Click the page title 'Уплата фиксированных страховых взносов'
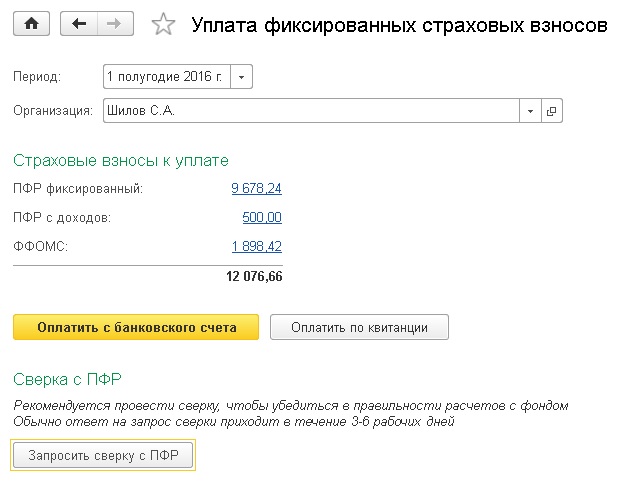The height and width of the screenshot is (486, 642). (x=399, y=25)
